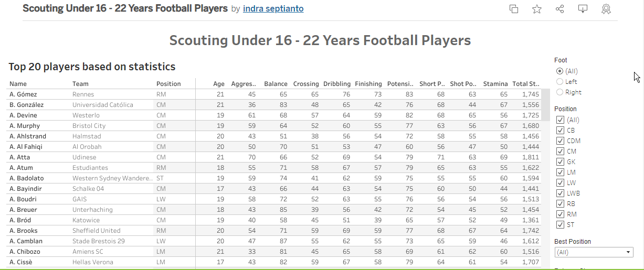644x270 pixels.
Task: Uncheck the GK position checkbox
Action: [x=560, y=162]
